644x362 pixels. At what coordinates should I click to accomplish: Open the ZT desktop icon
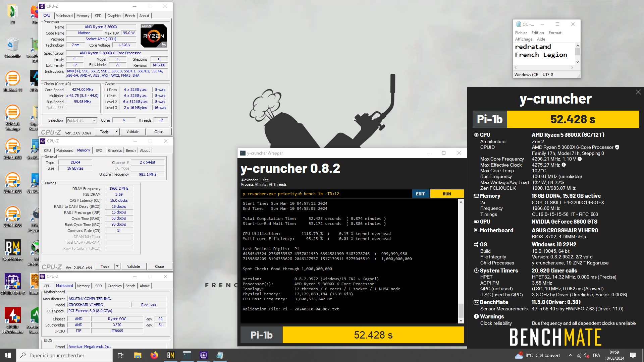point(12,14)
